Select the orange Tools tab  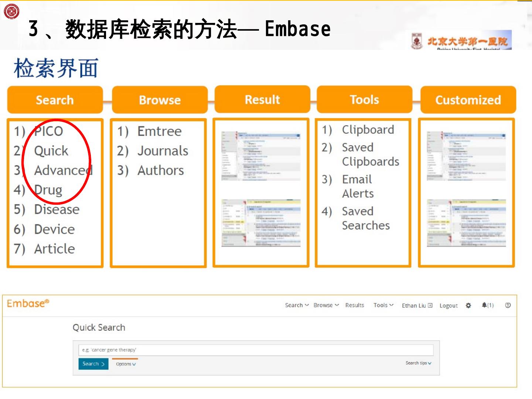[x=365, y=99]
